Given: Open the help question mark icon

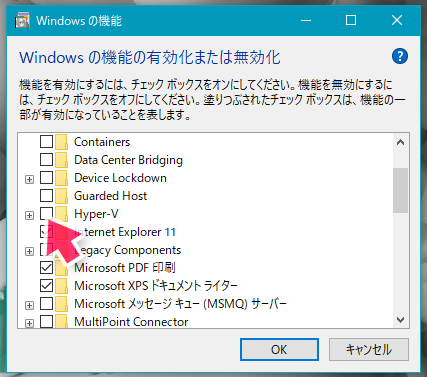Looking at the screenshot, I should [x=400, y=56].
